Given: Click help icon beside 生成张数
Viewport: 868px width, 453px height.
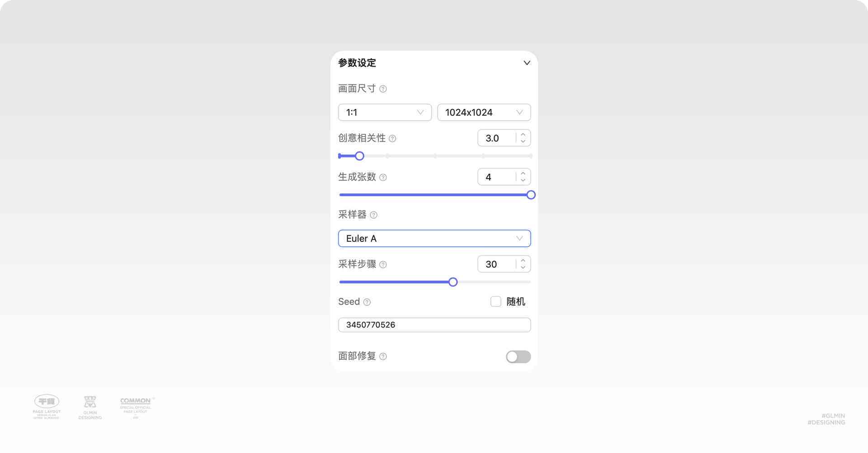Looking at the screenshot, I should coord(383,177).
